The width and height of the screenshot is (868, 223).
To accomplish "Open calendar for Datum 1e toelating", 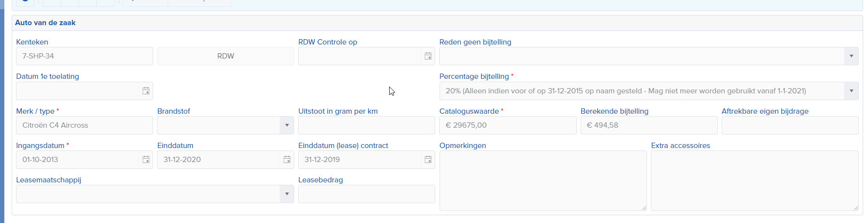I will 146,91.
